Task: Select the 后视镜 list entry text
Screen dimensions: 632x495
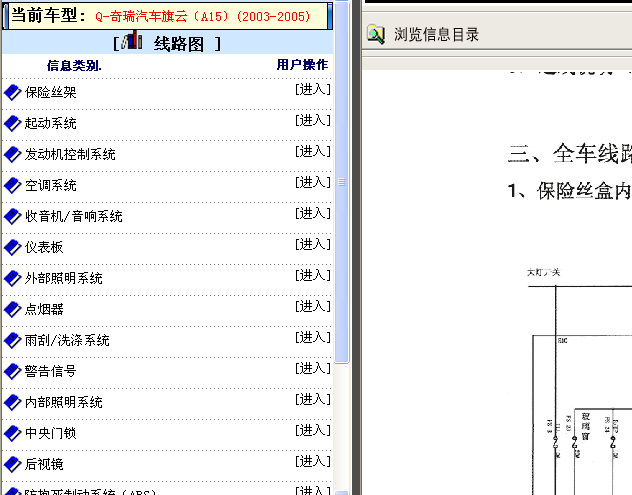Action: tap(44, 464)
